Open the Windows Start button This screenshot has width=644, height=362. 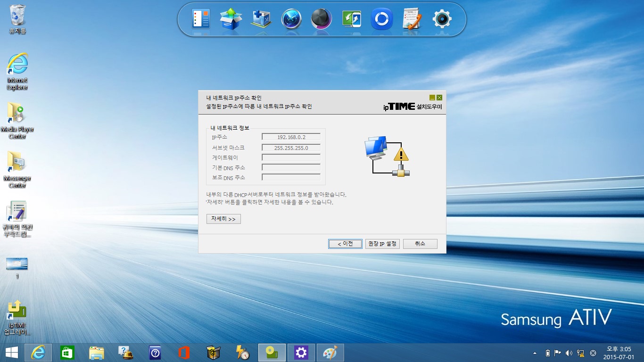[12, 353]
